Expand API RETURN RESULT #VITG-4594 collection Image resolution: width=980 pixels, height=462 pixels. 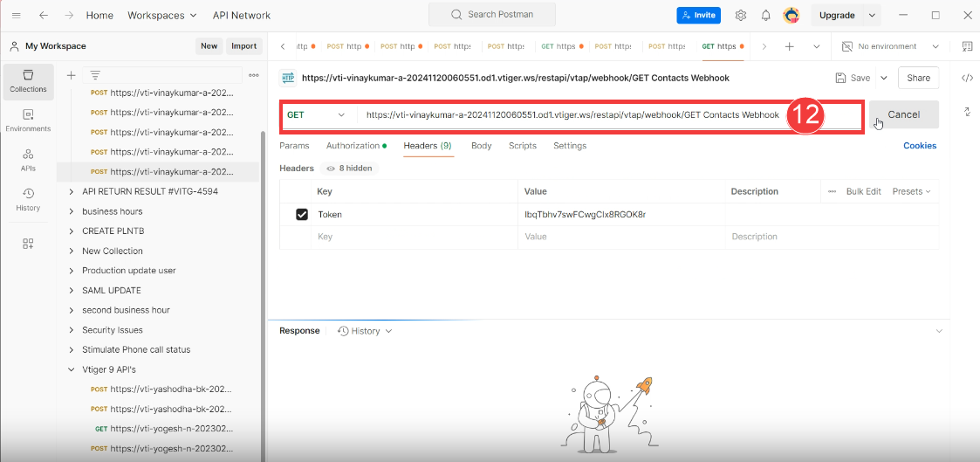(x=72, y=191)
